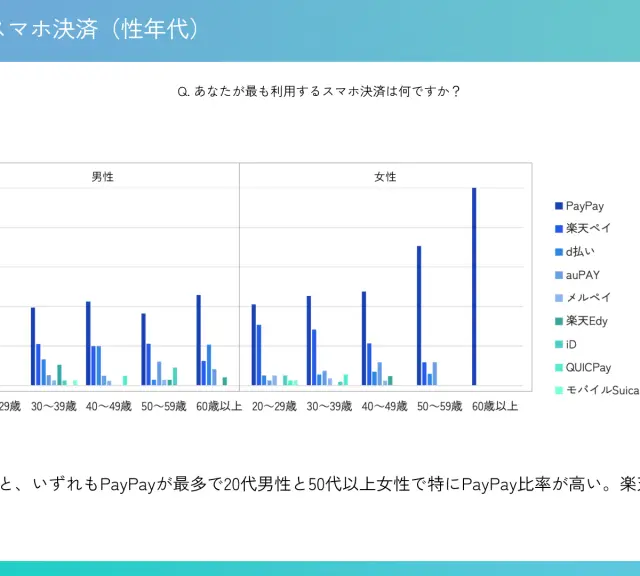
Task: Click the メルペイ legend color swatch
Action: 559,298
